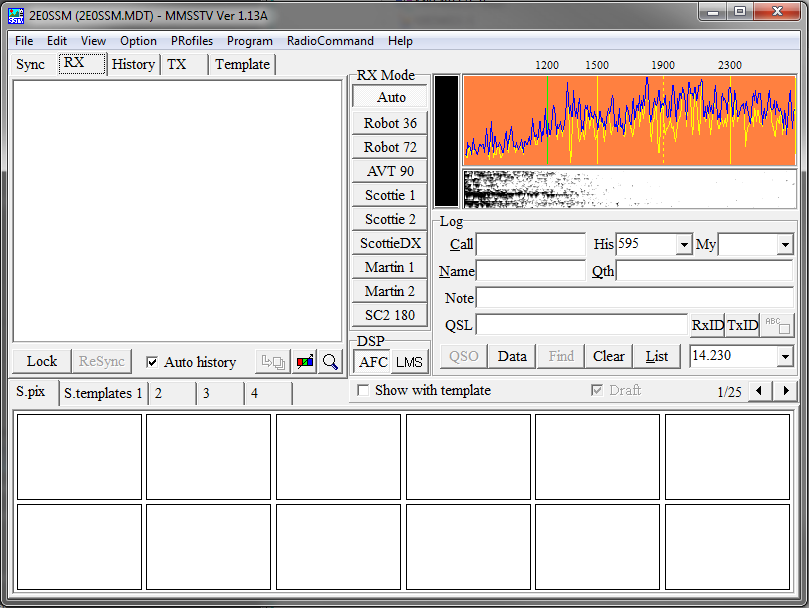Screen dimensions: 809x608
Task: Go to previous stock picture page arrow
Action: pyautogui.click(x=759, y=391)
